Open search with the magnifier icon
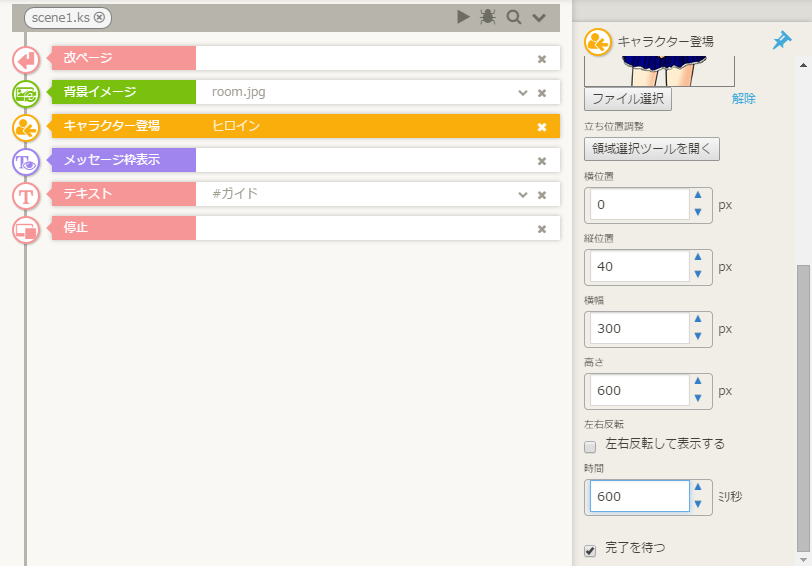Image resolution: width=812 pixels, height=566 pixels. (514, 17)
